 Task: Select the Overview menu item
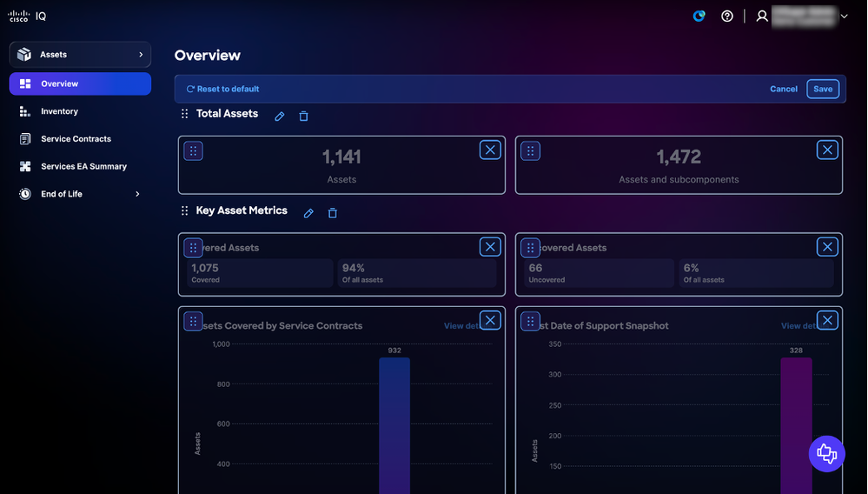coord(80,83)
